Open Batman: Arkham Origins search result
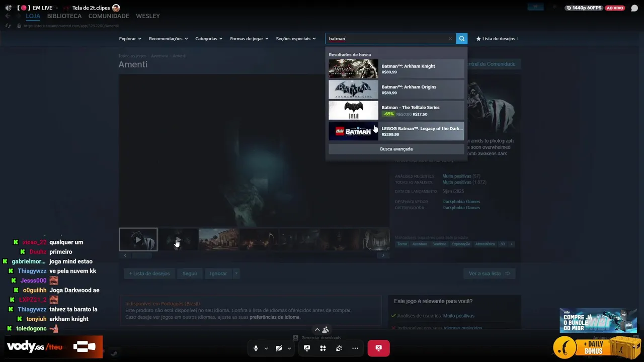This screenshot has height=362, width=644. coord(396,89)
